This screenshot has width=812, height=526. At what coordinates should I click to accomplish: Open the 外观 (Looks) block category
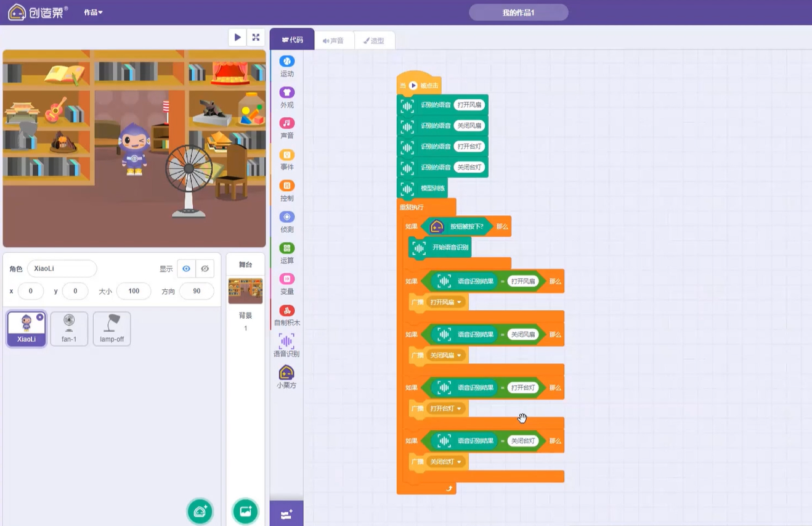click(286, 97)
